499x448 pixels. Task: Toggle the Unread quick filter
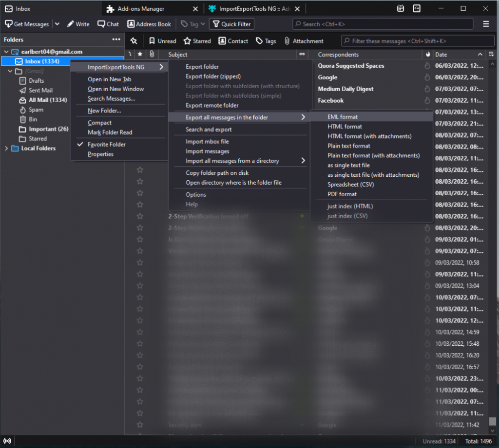163,41
